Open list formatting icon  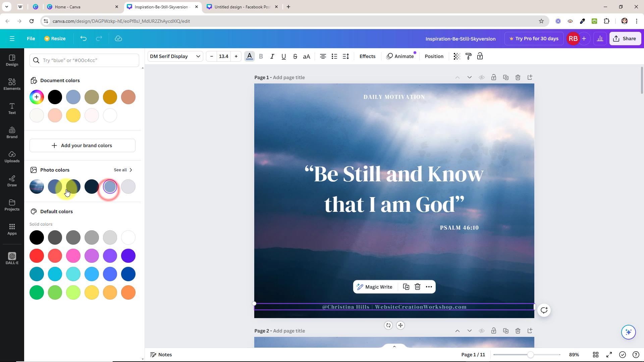coord(334,56)
